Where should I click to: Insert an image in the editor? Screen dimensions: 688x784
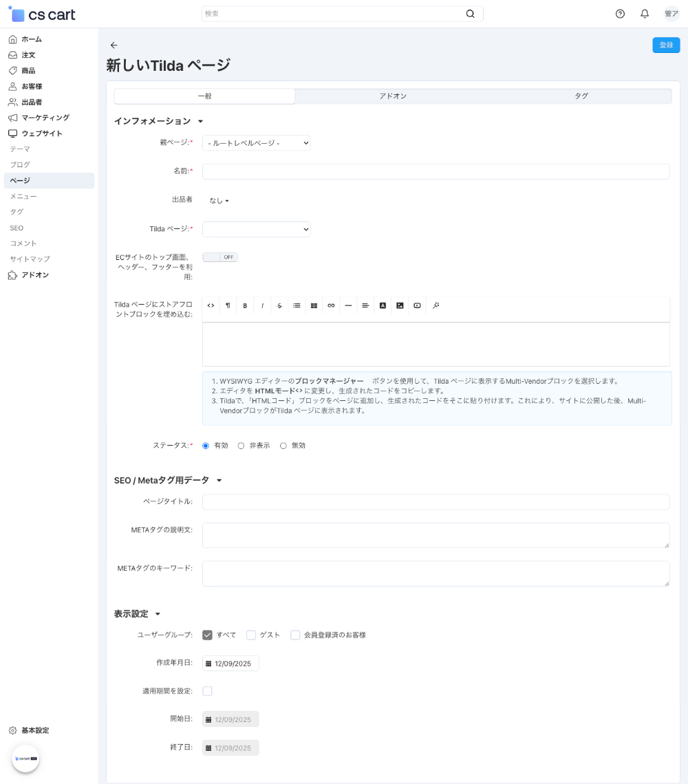coord(400,305)
